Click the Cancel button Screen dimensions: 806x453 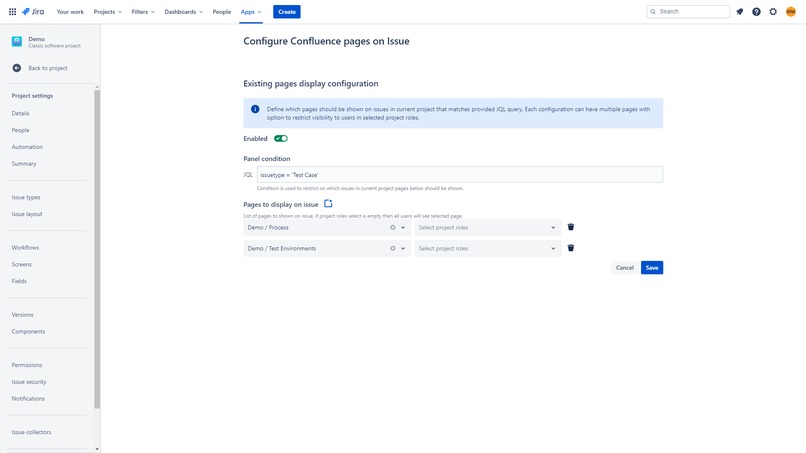click(625, 267)
